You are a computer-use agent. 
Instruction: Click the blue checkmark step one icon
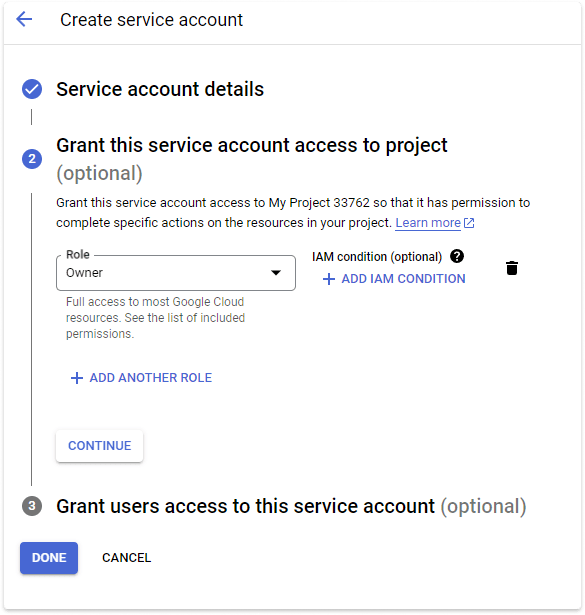[x=32, y=89]
